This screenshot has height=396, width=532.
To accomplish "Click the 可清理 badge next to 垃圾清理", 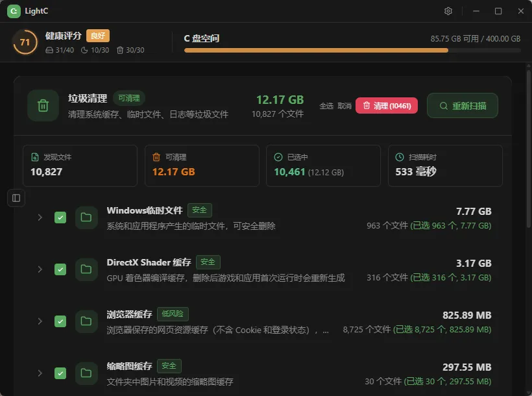I will 129,98.
